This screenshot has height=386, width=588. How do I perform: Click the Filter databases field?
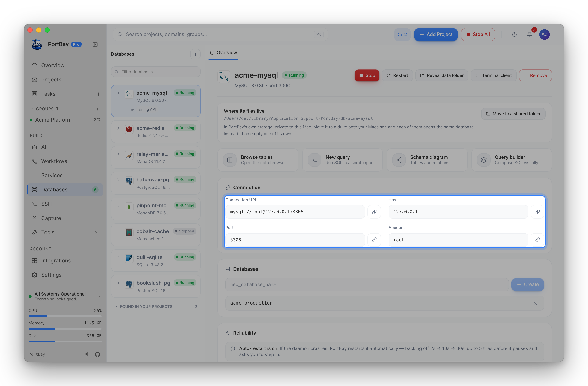[x=156, y=72]
